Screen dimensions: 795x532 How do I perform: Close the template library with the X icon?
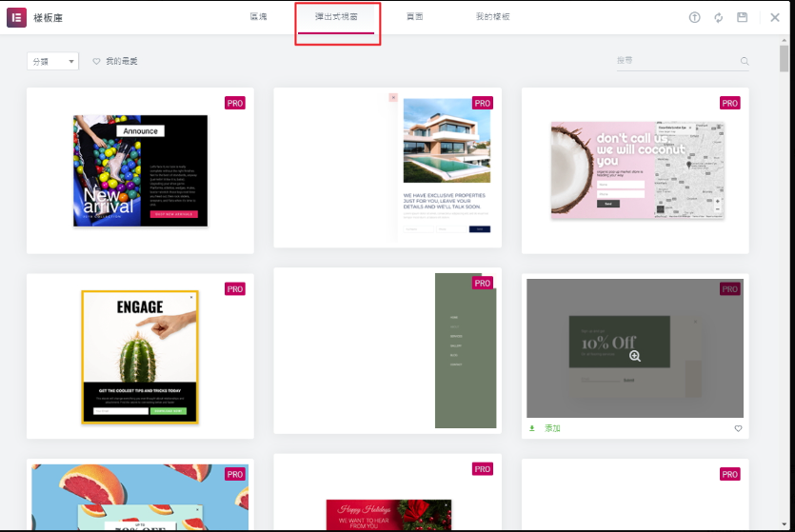click(x=775, y=17)
